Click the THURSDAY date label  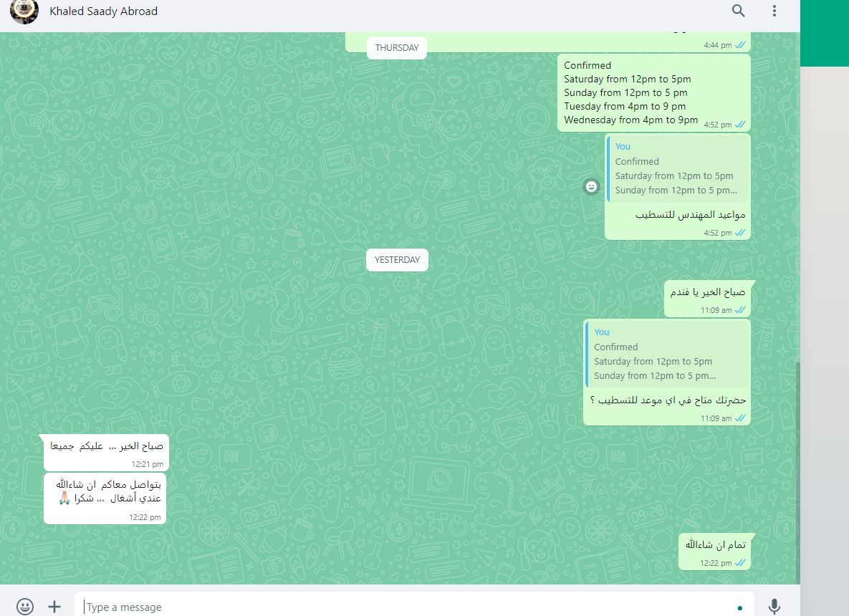pyautogui.click(x=397, y=48)
